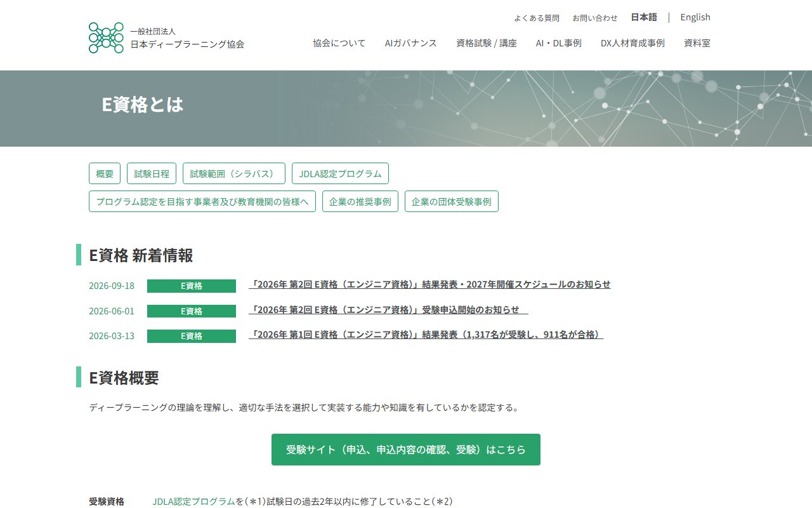This screenshot has height=508, width=812.
Task: Open プログラム認定を目指す事業者及び教育機関の皆様へ button
Action: pos(202,201)
